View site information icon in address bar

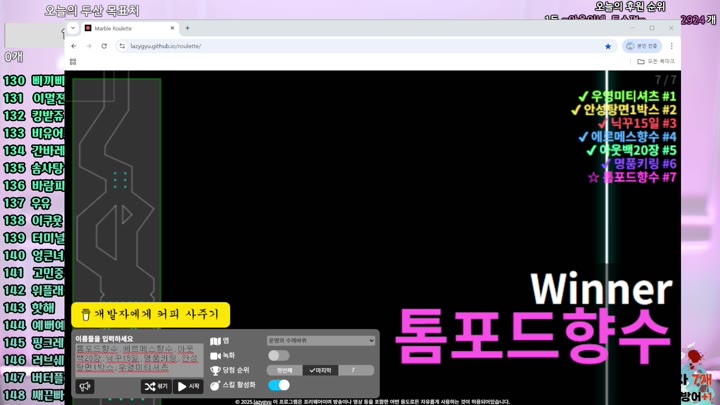click(122, 46)
